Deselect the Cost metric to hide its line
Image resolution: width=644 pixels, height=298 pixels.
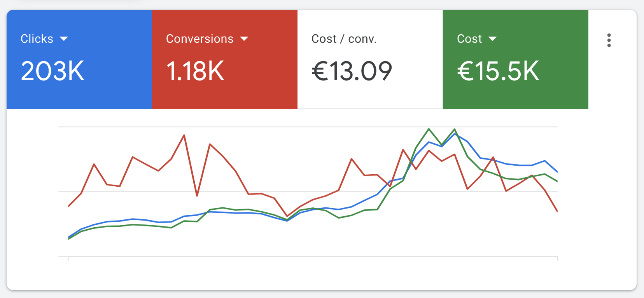coord(515,58)
